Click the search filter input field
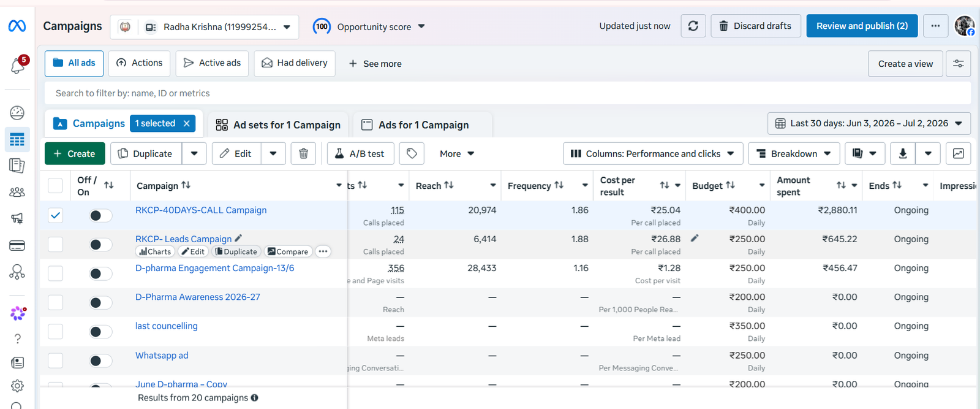 508,93
